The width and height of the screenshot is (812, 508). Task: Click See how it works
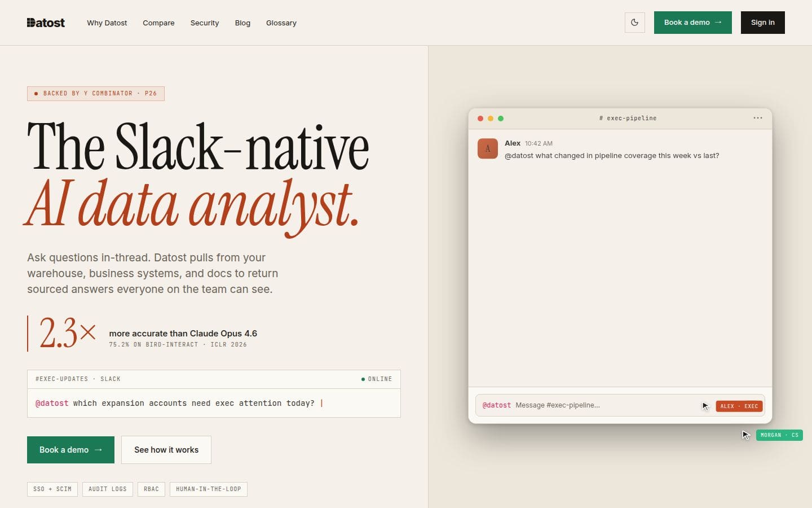click(x=166, y=450)
